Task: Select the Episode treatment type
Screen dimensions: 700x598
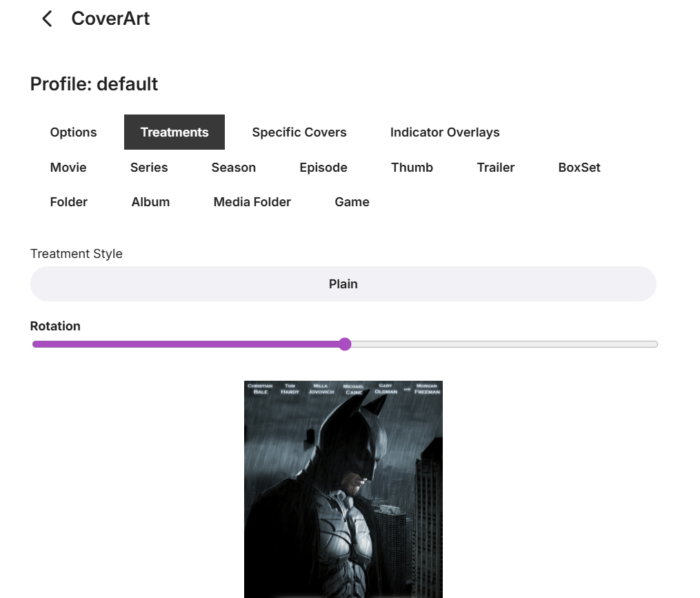Action: [x=323, y=168]
